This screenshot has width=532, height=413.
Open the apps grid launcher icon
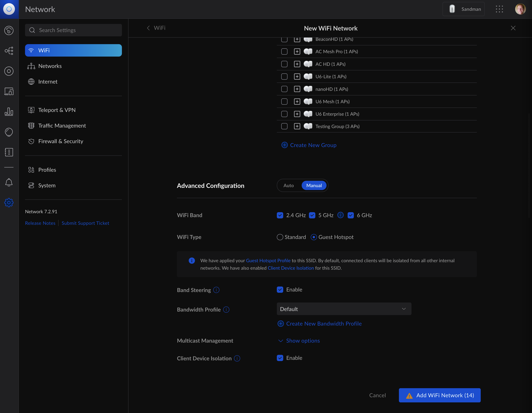point(499,9)
